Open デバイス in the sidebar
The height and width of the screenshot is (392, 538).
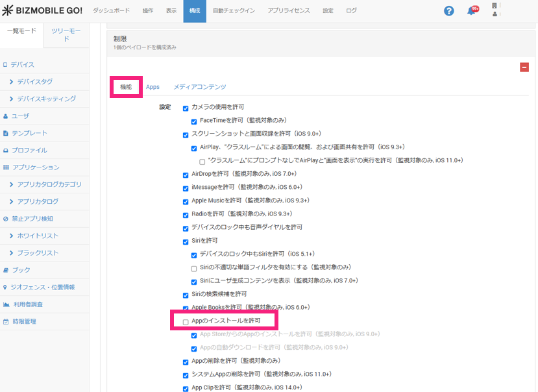22,65
